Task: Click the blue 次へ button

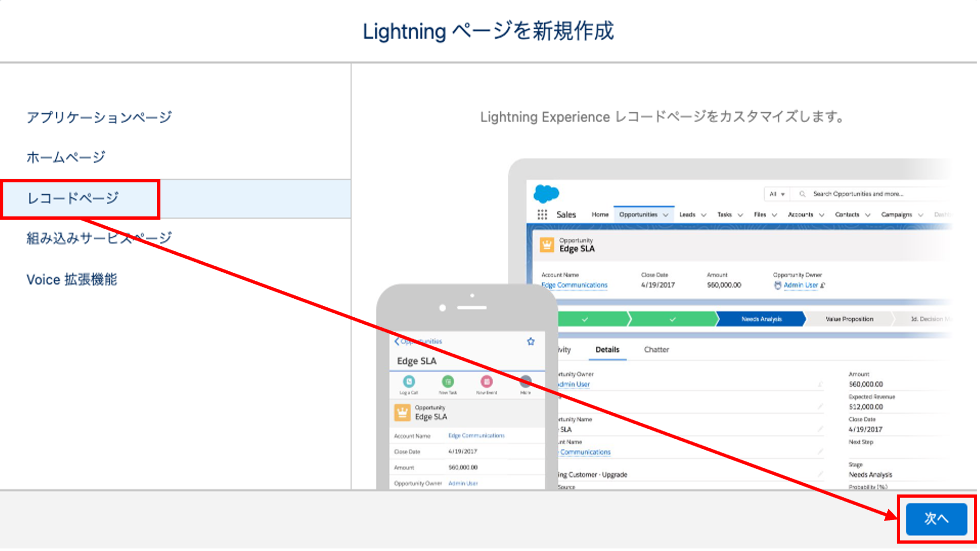Action: click(936, 518)
